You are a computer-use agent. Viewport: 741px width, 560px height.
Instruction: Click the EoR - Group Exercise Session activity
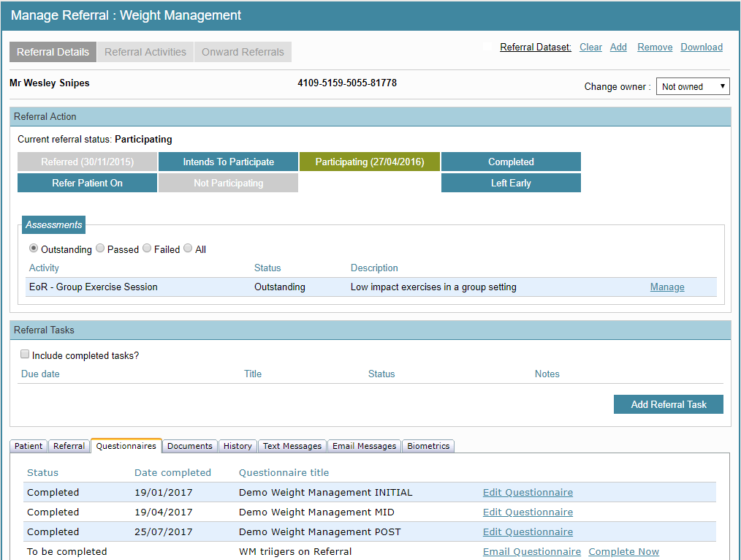(x=94, y=287)
